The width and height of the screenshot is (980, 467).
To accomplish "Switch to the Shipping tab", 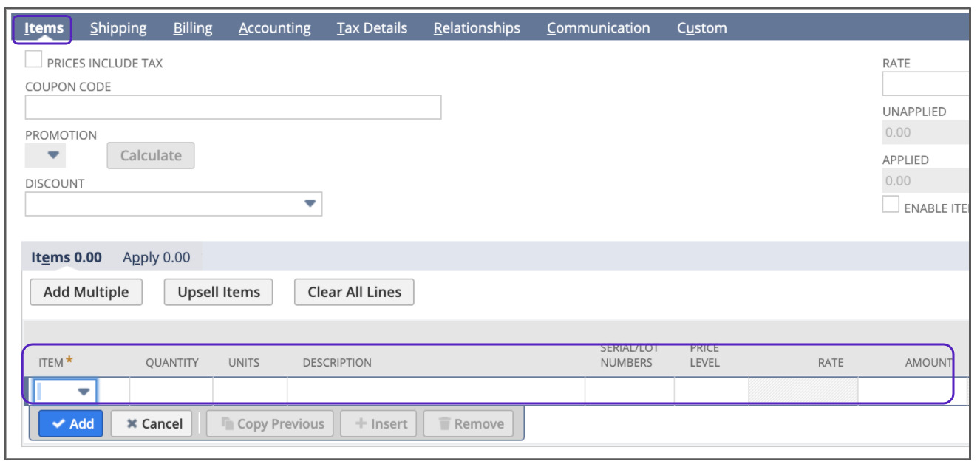I will (118, 29).
